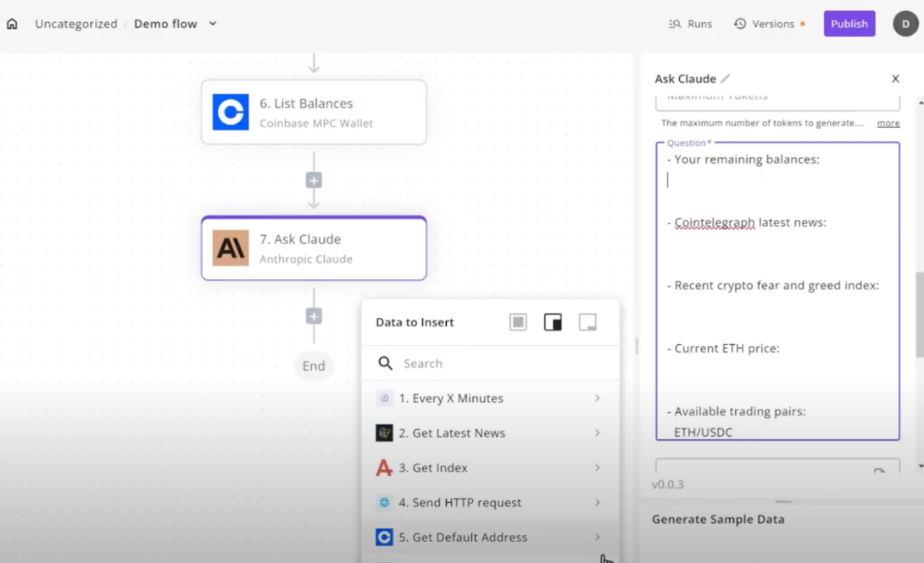
Task: Switch Data to Insert to docked view
Action: click(553, 322)
